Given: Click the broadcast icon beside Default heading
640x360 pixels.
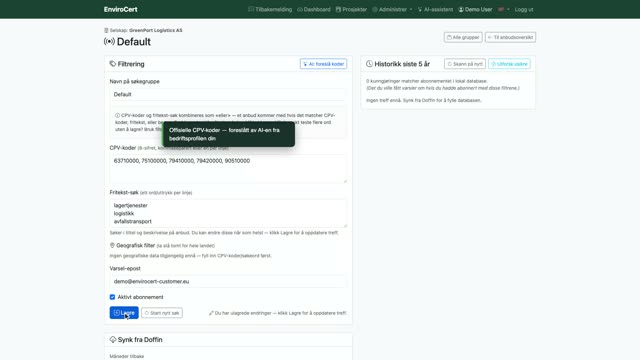Looking at the screenshot, I should pos(109,41).
